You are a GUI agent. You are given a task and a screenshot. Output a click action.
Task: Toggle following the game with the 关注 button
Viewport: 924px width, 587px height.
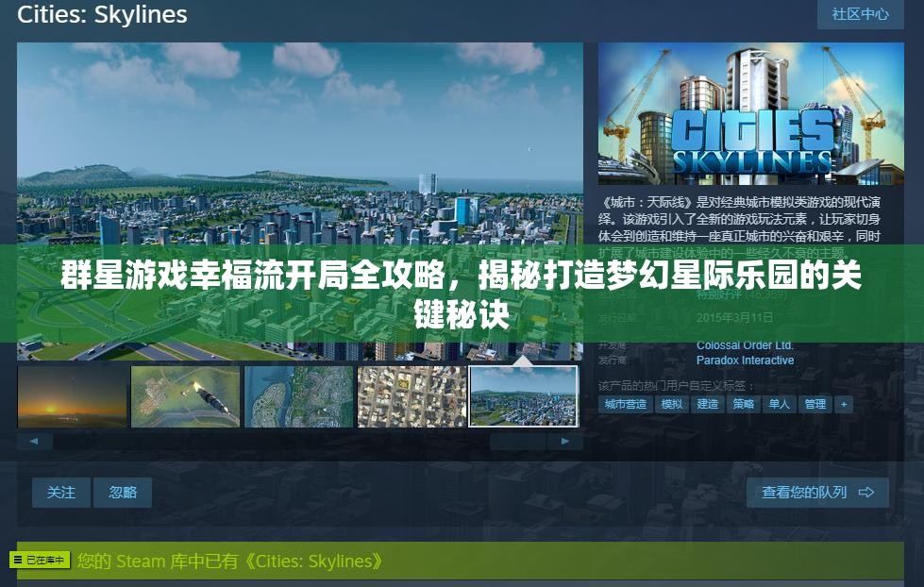[x=60, y=492]
